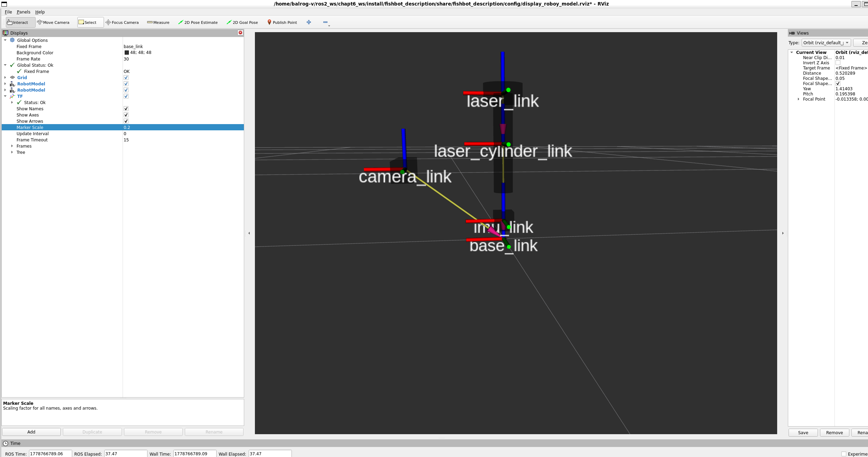The image size is (868, 457).
Task: Activate the Publish Point tool
Action: point(282,22)
